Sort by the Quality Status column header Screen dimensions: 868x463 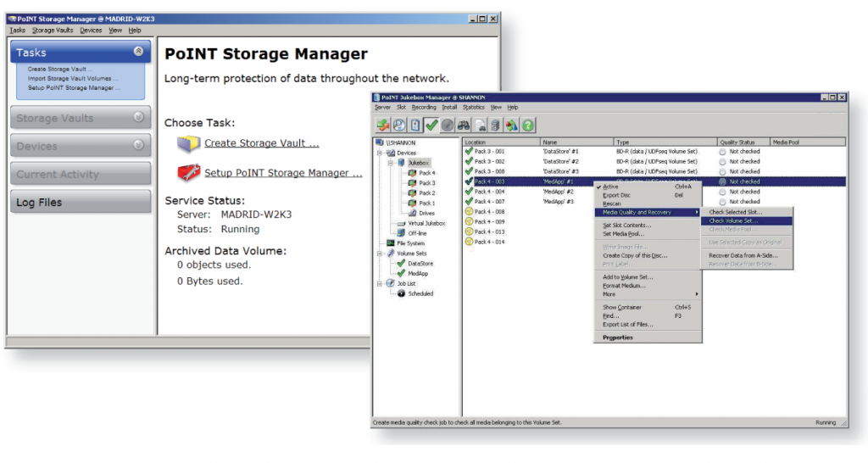tap(743, 142)
